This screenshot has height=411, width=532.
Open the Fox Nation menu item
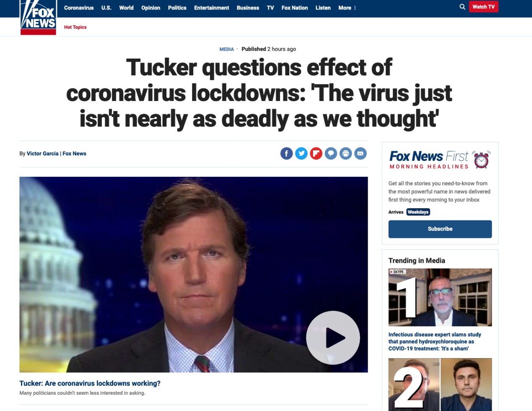point(295,8)
